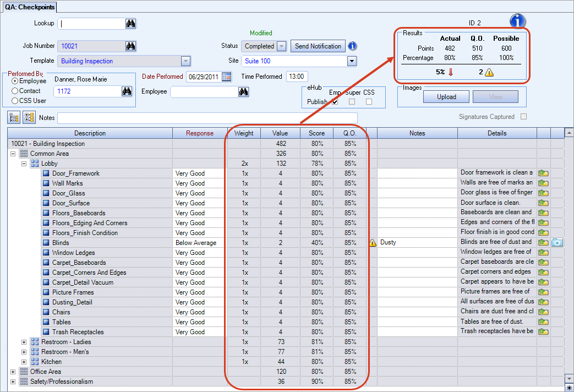Viewport: 574px width, 392px height.
Task: Click the camera icon on the Blinds row
Action: [x=556, y=242]
